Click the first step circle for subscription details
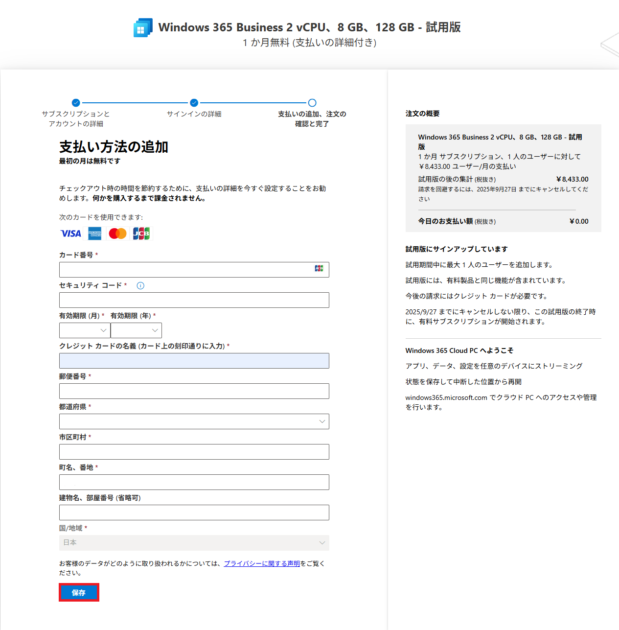The image size is (619, 630). coord(76,102)
